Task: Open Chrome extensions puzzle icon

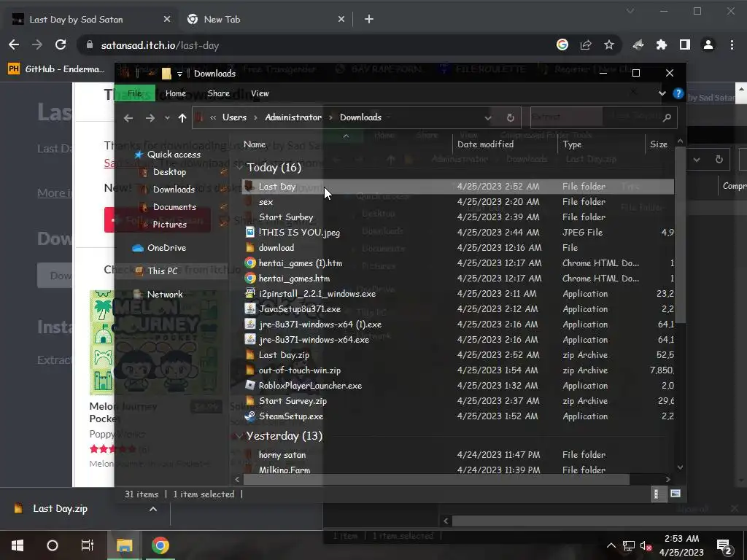Action: pos(661,44)
